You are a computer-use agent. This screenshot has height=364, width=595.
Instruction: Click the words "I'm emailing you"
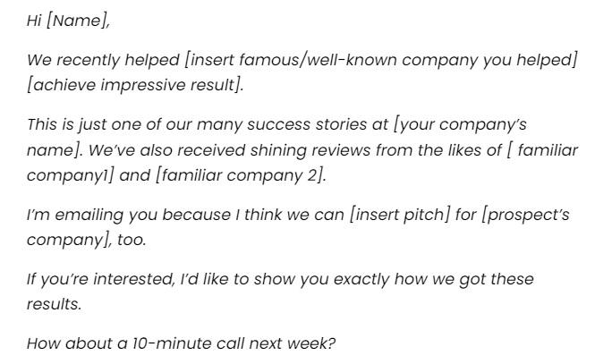pyautogui.click(x=92, y=215)
